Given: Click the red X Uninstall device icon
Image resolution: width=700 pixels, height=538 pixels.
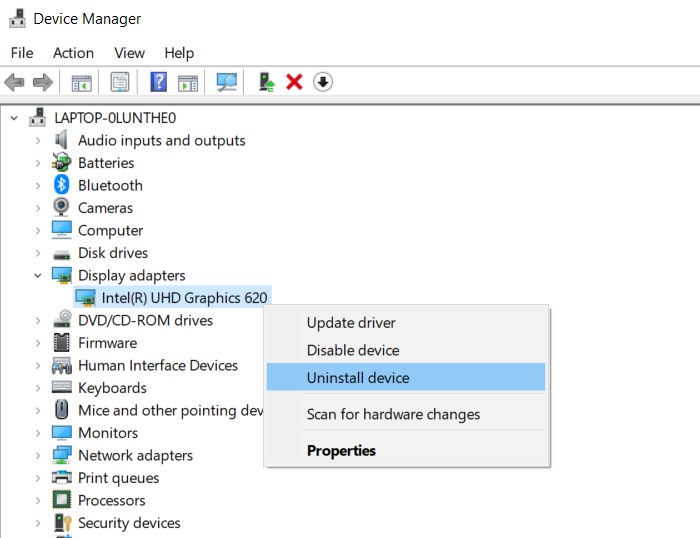Looking at the screenshot, I should 294,82.
